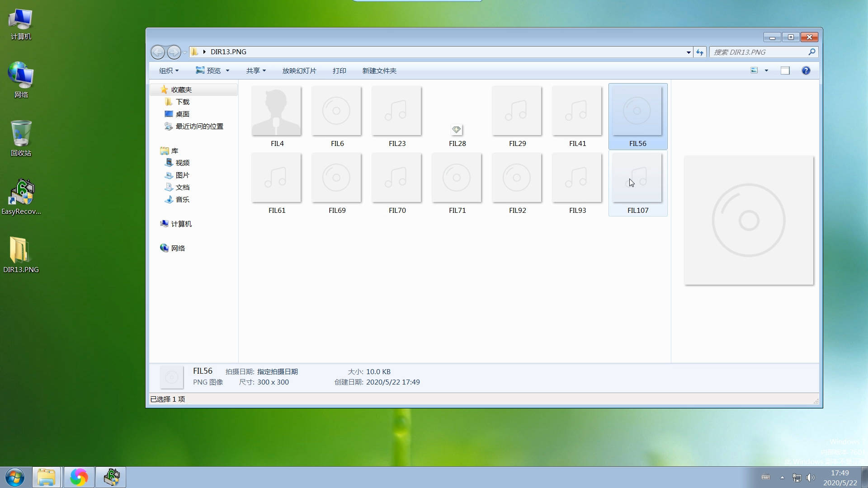Image resolution: width=868 pixels, height=488 pixels.
Task: Open the view options dropdown arrow
Action: pos(766,70)
